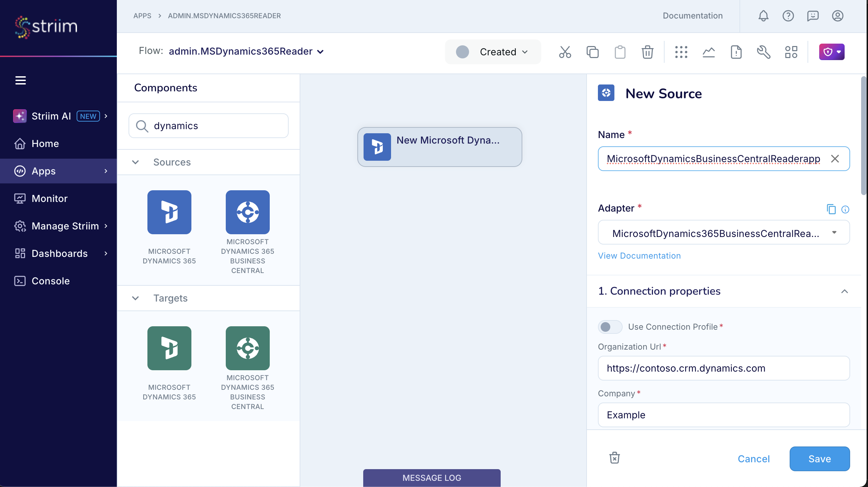Collapse the Sources component list
Image resolution: width=868 pixels, height=487 pixels.
pyautogui.click(x=136, y=162)
